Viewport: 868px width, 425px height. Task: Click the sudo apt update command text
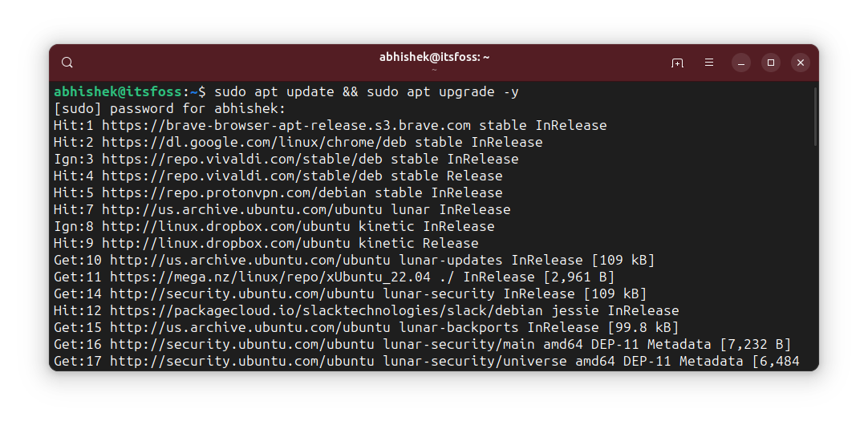pos(274,92)
